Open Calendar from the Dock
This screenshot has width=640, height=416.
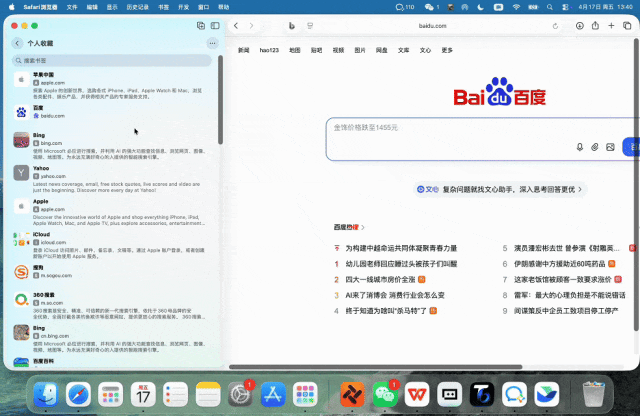pyautogui.click(x=143, y=395)
